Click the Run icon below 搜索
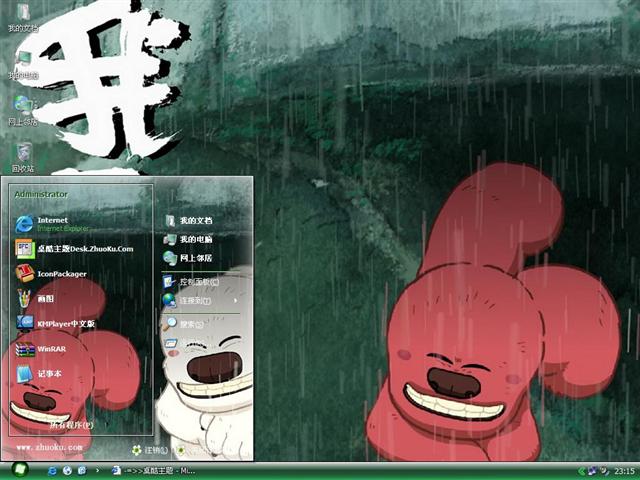Image resolution: width=640 pixels, height=480 pixels. pos(171,343)
